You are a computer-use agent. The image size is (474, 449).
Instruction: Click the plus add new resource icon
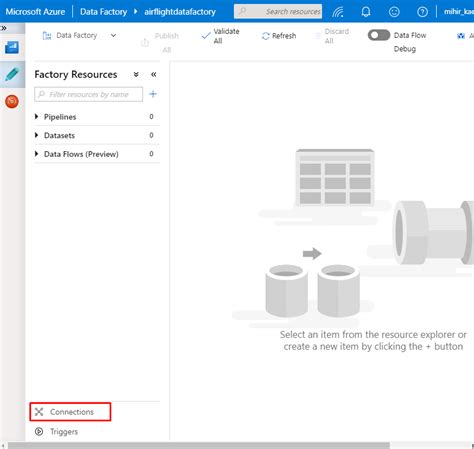coord(153,94)
